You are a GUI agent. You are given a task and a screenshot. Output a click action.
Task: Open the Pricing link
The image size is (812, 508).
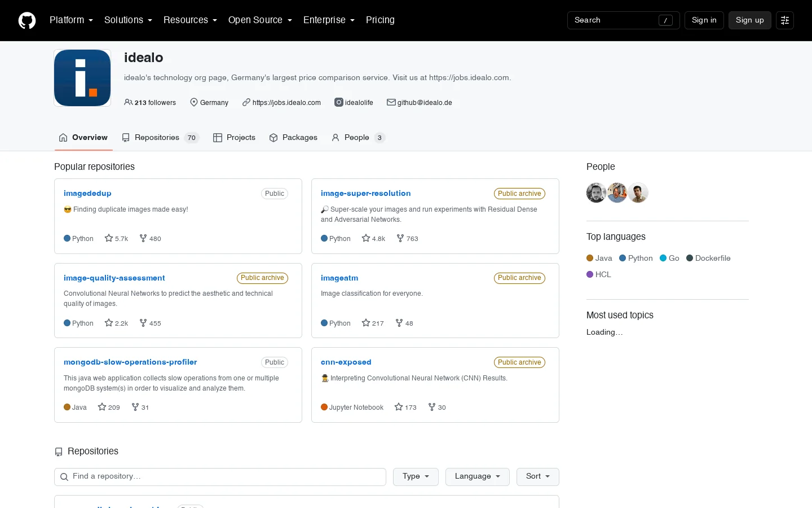(x=380, y=20)
